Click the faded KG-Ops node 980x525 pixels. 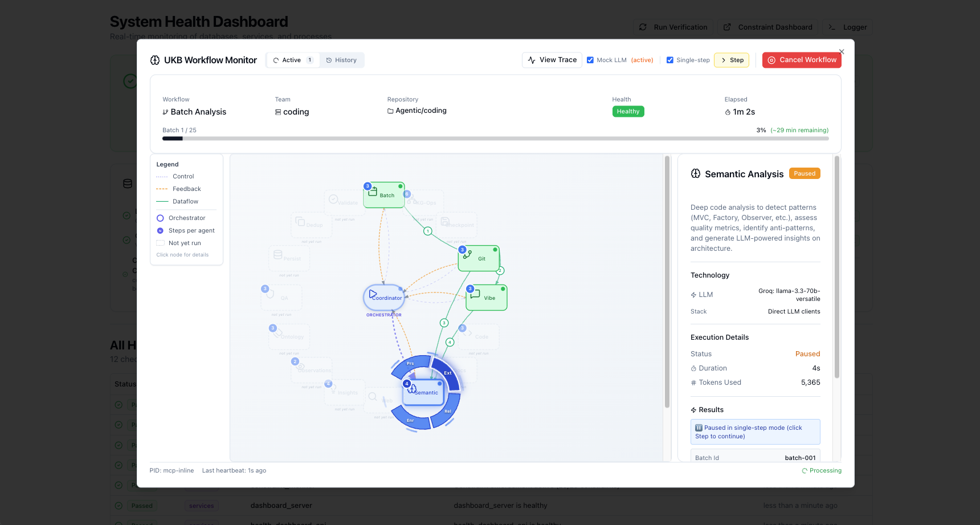[x=423, y=203]
